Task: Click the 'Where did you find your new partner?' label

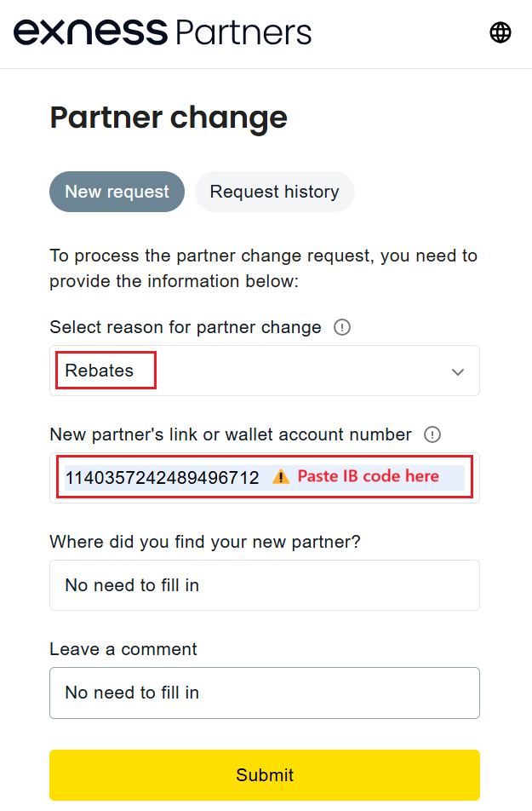Action: (x=205, y=542)
